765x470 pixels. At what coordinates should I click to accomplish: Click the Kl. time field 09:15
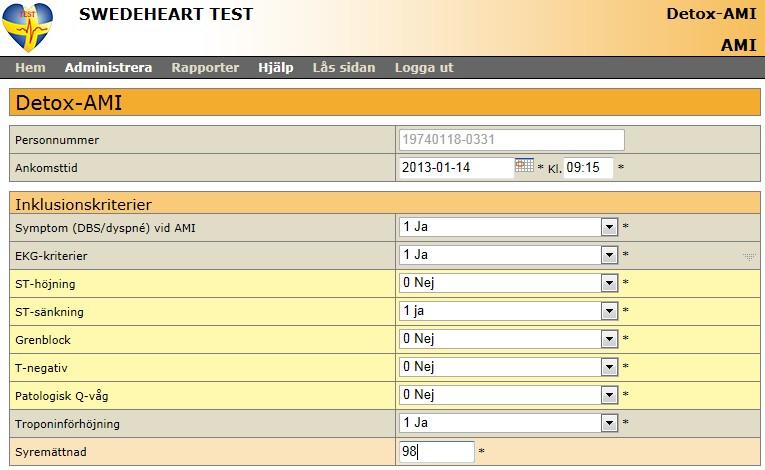pyautogui.click(x=588, y=167)
